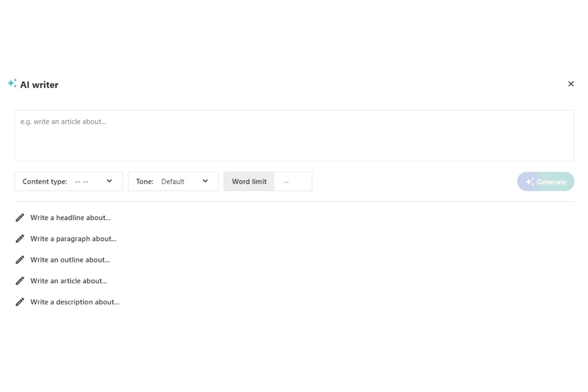This screenshot has width=588, height=392.
Task: Click the pencil icon beside headline suggestion
Action: click(x=20, y=218)
